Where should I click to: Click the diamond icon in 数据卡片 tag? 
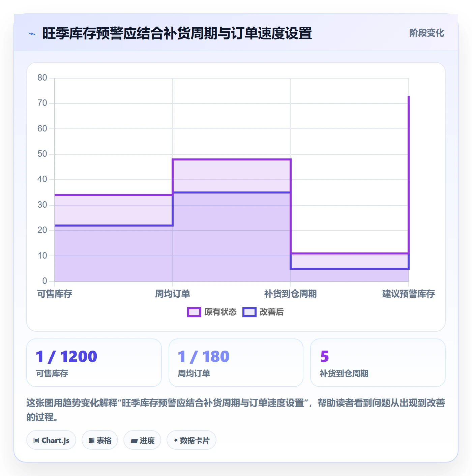tap(176, 440)
